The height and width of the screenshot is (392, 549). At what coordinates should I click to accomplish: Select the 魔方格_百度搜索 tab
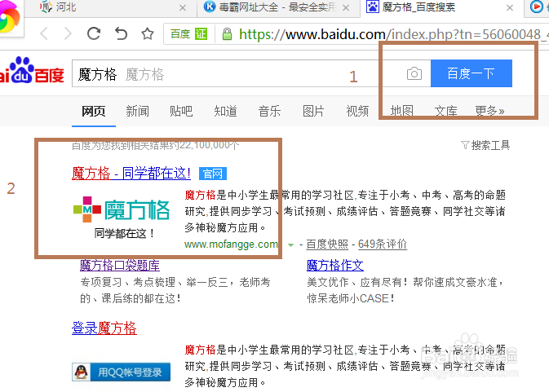[x=441, y=7]
